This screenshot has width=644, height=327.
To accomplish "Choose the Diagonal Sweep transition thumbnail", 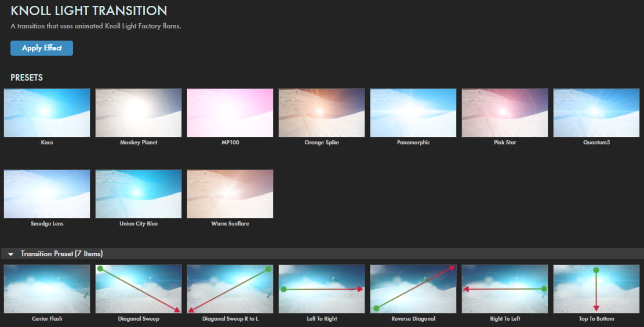I will tap(139, 289).
